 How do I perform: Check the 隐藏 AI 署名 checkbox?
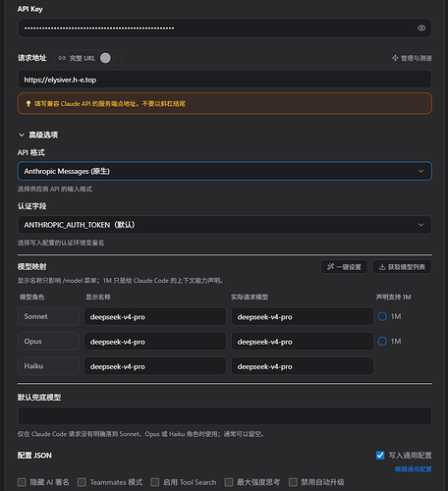point(22,482)
